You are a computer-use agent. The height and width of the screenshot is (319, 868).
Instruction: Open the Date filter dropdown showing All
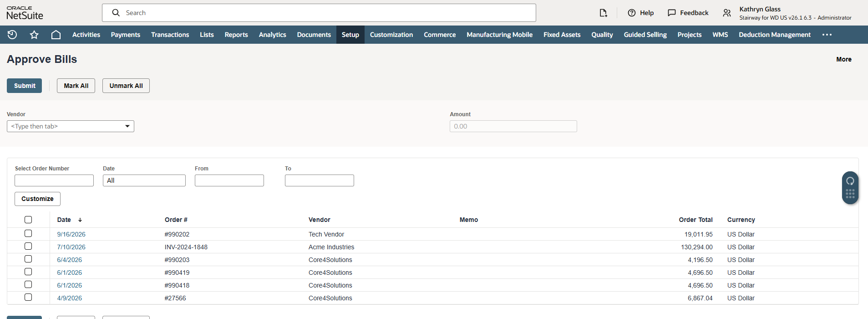pos(144,180)
